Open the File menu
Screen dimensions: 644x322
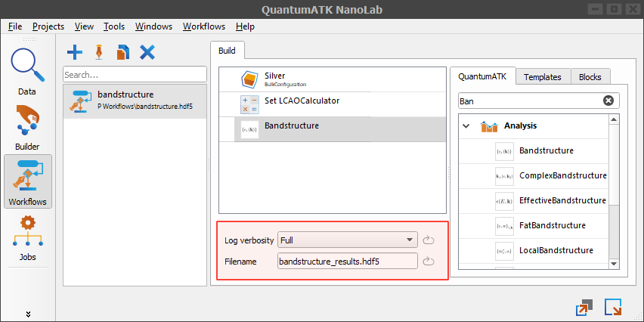pos(15,26)
